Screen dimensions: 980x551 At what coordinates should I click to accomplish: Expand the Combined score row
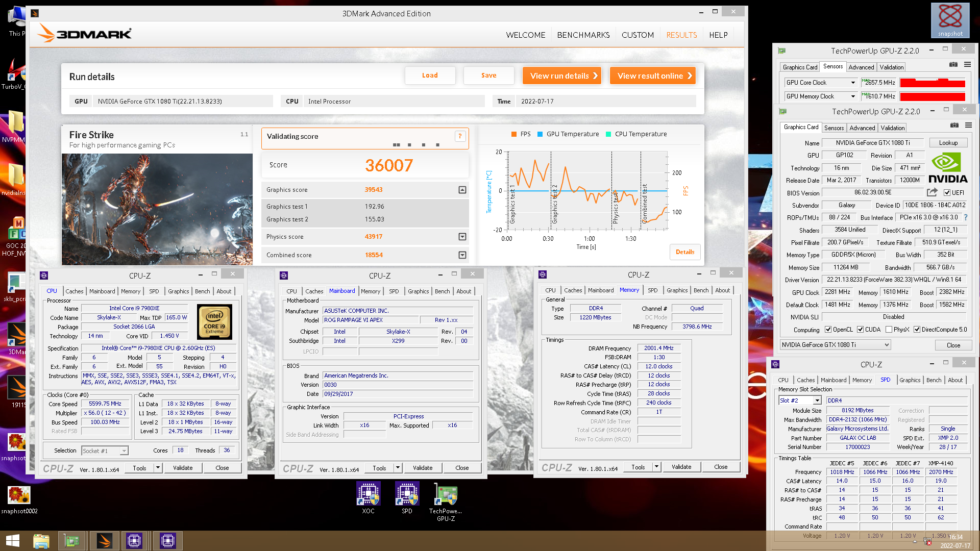tap(462, 255)
